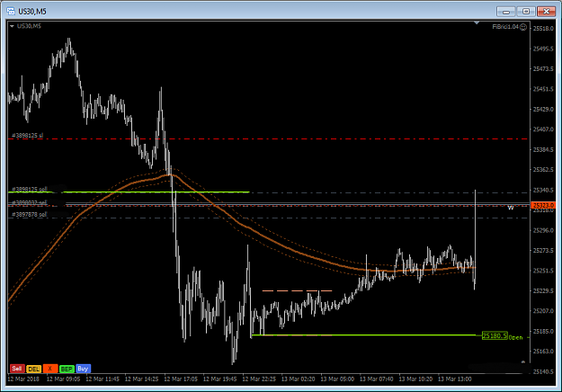Click the 12 Mar 2018 time label

tap(23, 379)
